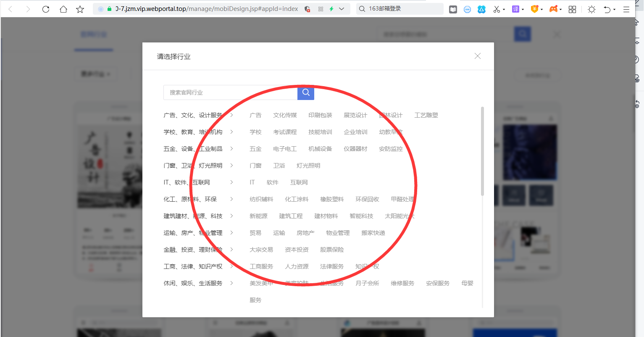Select the 互联网 industry link
This screenshot has width=644, height=337.
click(300, 182)
